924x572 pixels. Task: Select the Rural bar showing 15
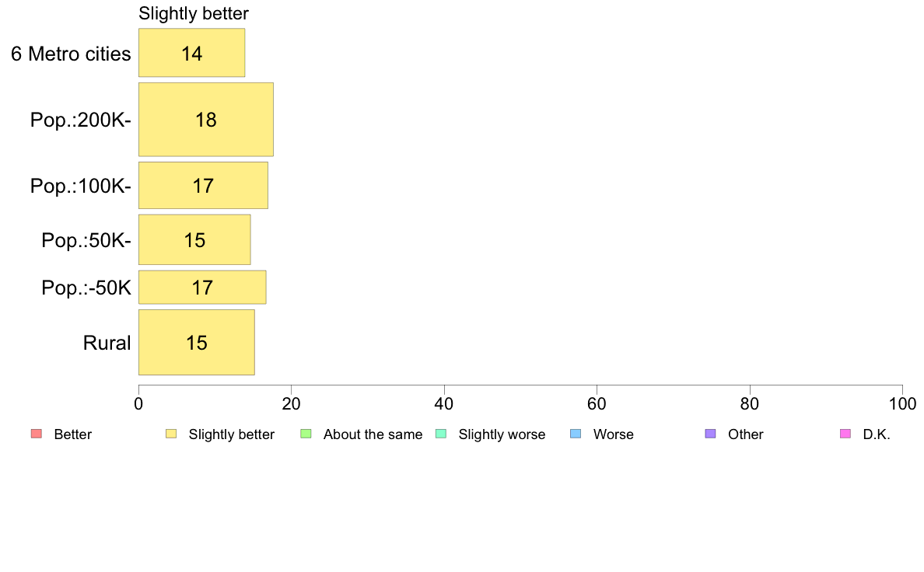pos(196,342)
